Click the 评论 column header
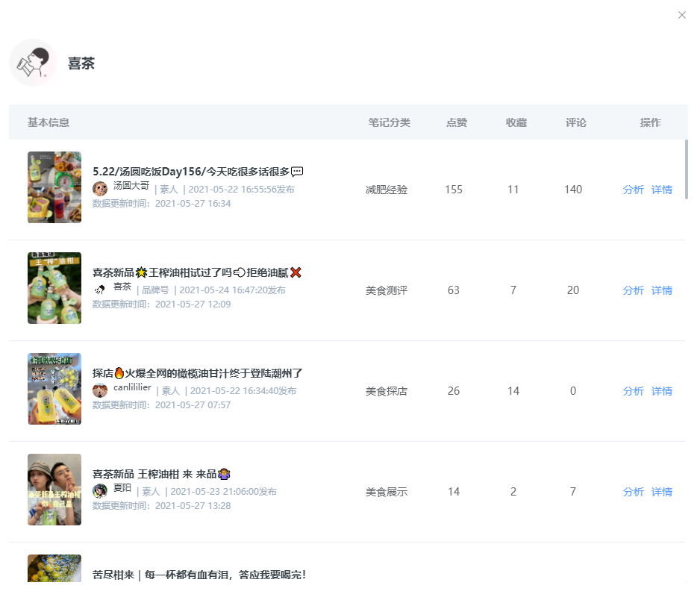The height and width of the screenshot is (606, 700). tap(576, 122)
